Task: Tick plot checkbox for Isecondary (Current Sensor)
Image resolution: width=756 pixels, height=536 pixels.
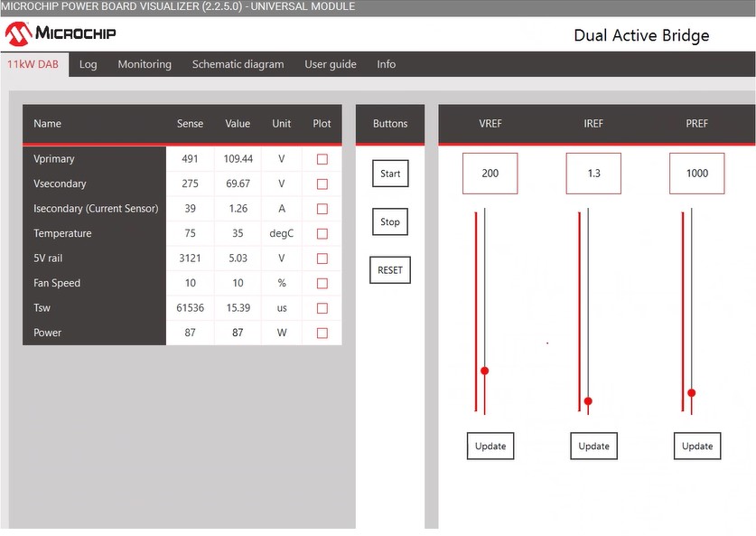Action: [x=322, y=209]
